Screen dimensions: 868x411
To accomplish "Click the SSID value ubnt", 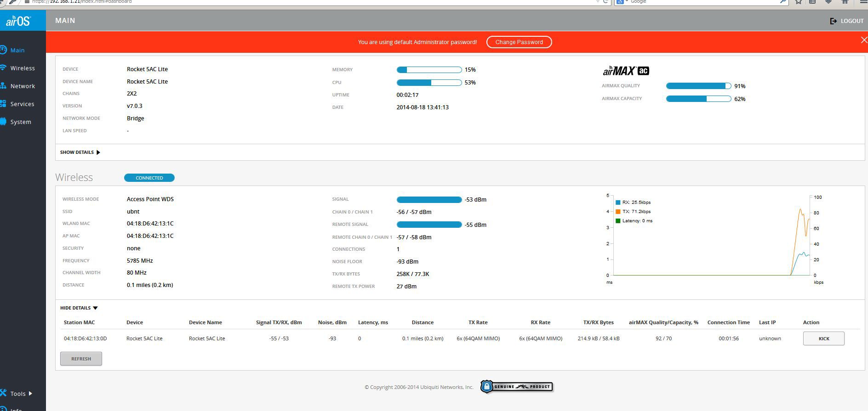I will pyautogui.click(x=133, y=211).
